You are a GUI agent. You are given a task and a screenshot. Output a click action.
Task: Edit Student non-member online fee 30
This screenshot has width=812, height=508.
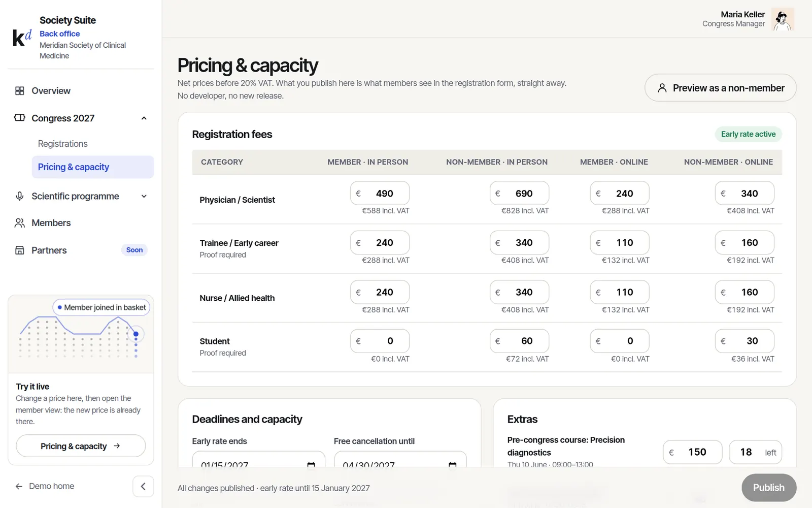pyautogui.click(x=745, y=341)
